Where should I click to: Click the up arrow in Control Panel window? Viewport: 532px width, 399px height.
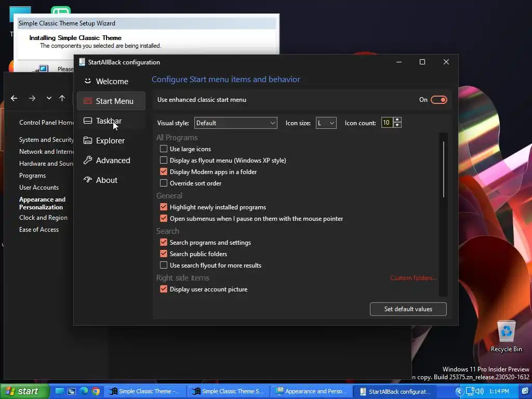[x=62, y=98]
